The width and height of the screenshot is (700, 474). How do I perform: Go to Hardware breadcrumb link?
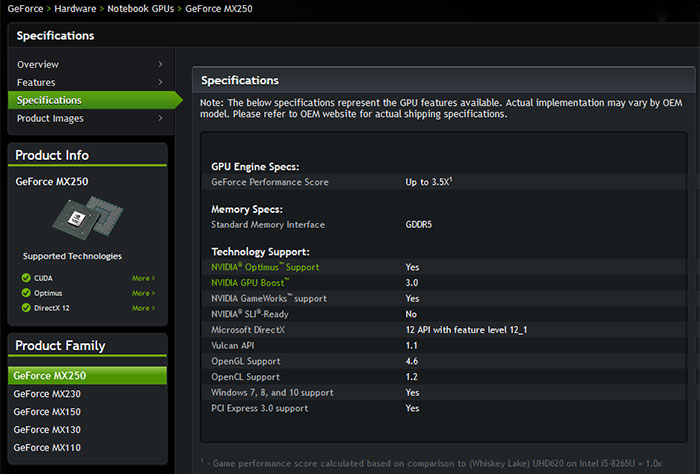click(75, 8)
